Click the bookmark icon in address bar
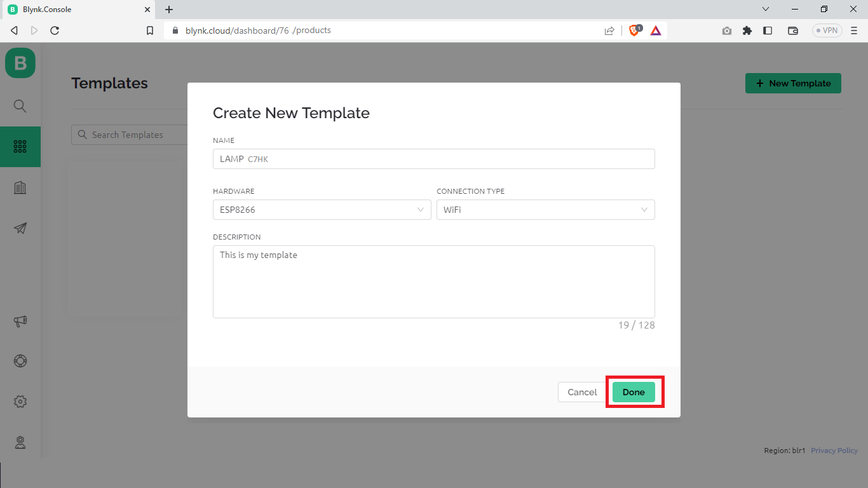The image size is (868, 488). point(150,30)
